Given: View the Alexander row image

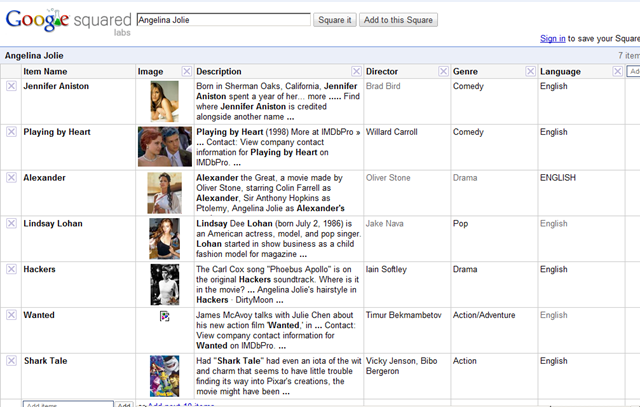Looking at the screenshot, I should (x=164, y=193).
